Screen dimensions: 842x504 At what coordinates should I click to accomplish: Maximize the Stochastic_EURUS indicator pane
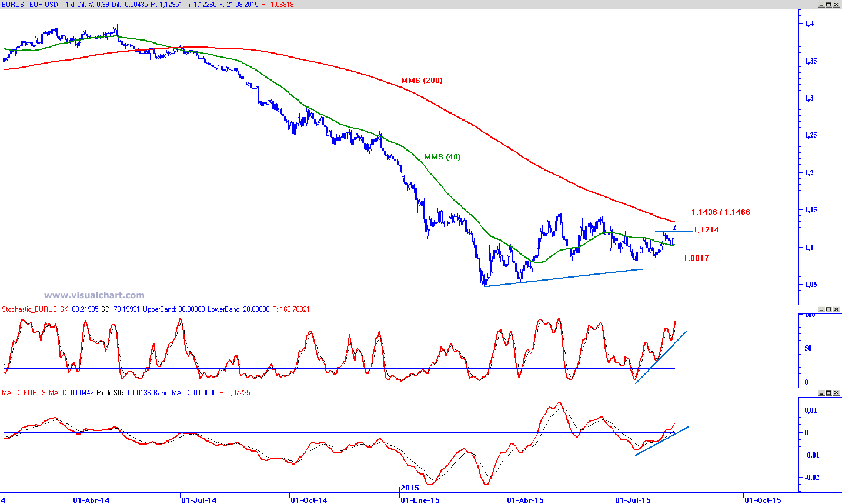(828, 309)
